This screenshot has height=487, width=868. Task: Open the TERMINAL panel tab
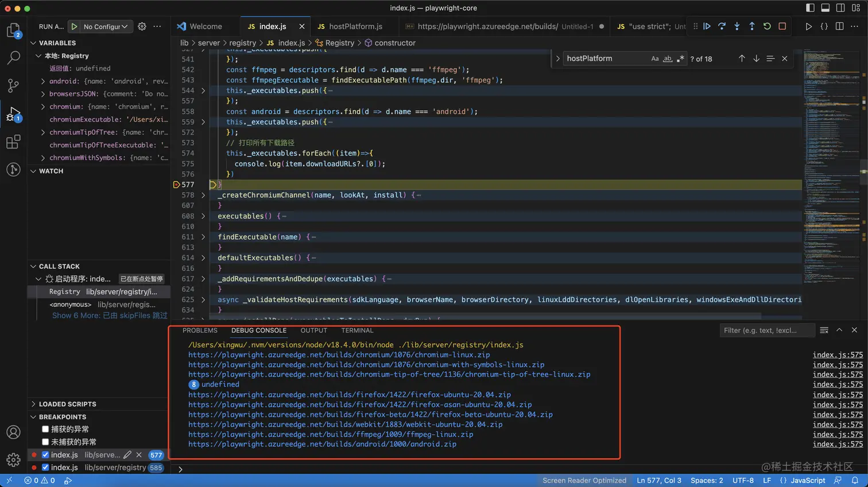(357, 330)
